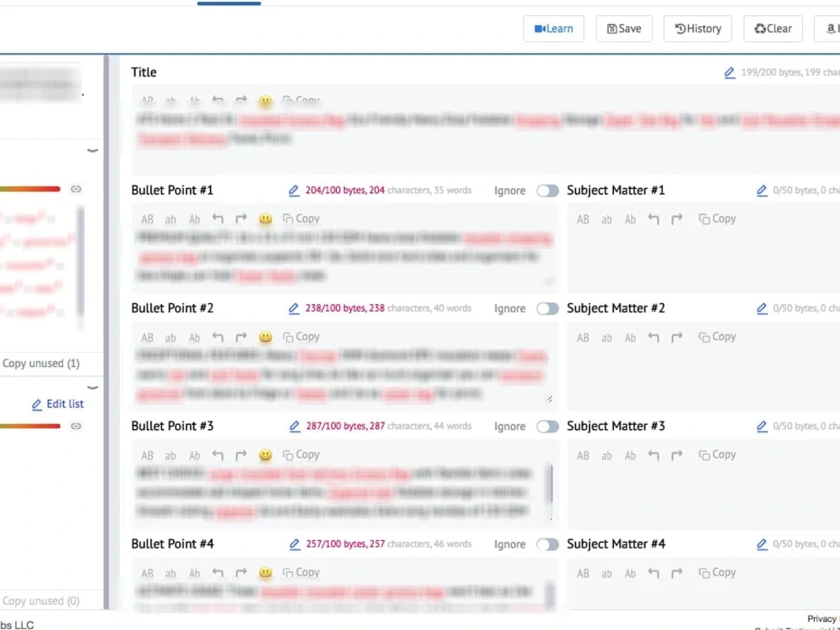The width and height of the screenshot is (840, 630).
Task: Open emoji picker in Title toolbar
Action: pos(265,100)
